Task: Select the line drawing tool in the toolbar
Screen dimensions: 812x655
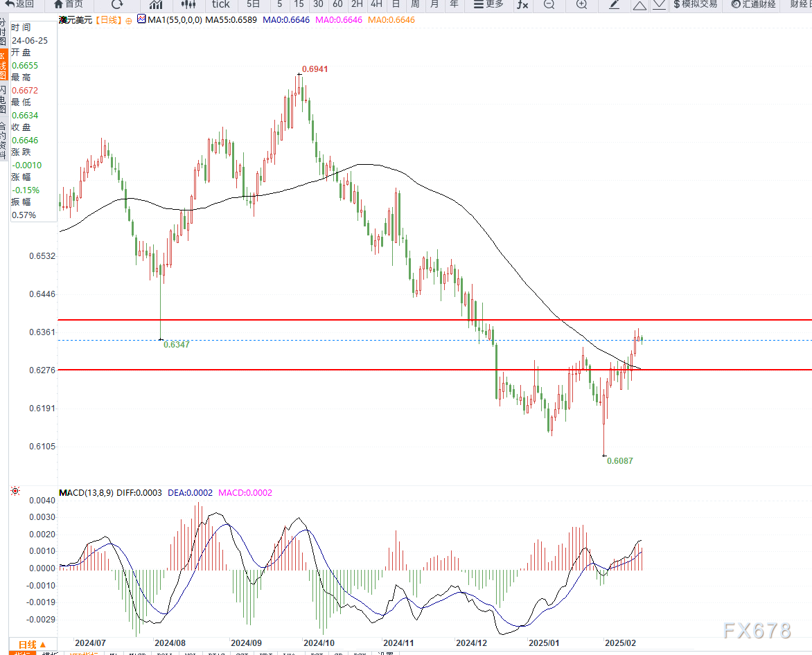Action: [x=612, y=6]
